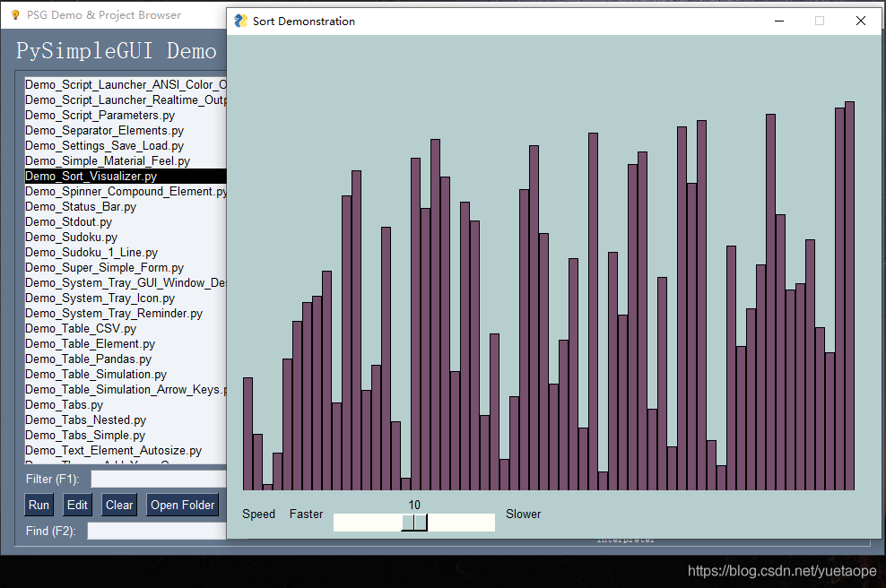The width and height of the screenshot is (886, 588).
Task: Select Demo_Sort_Visualizer.py in the list
Action: point(126,177)
